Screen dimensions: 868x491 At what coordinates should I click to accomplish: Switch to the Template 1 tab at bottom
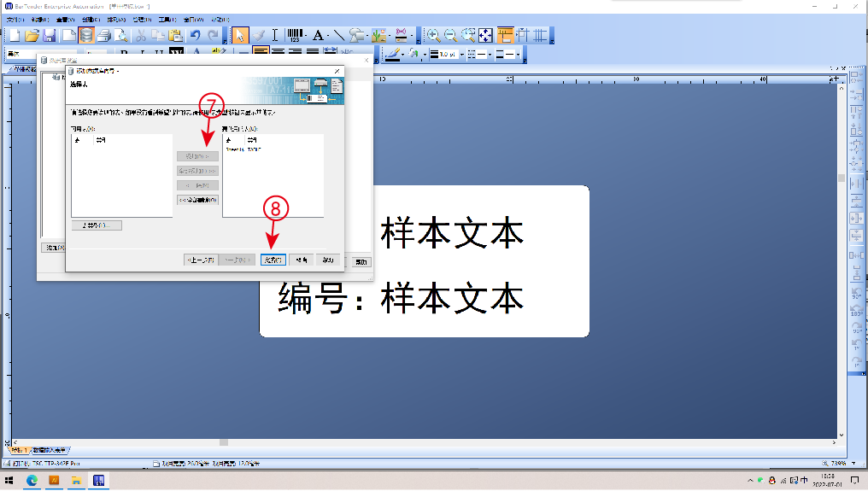coord(19,449)
